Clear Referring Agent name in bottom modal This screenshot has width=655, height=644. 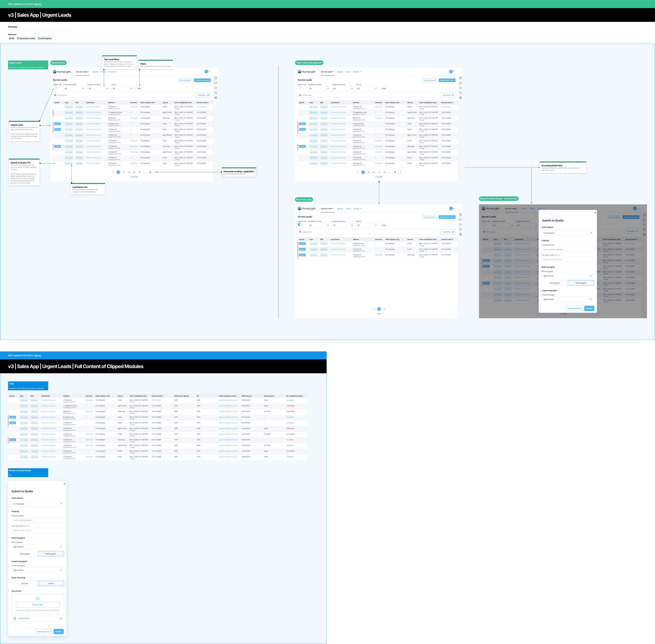(x=61, y=547)
